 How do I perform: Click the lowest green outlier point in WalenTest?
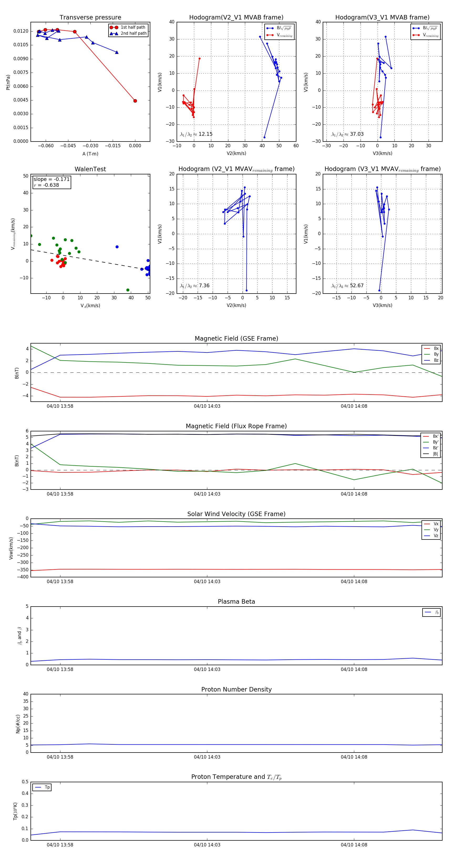tap(128, 290)
